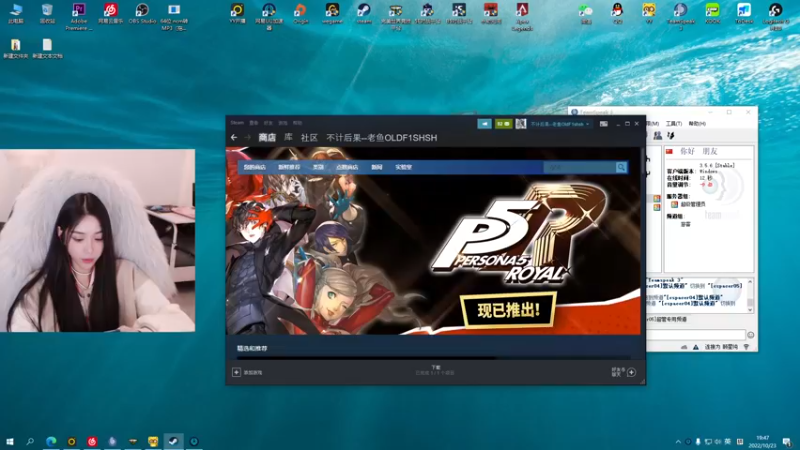Screen dimensions: 800x450
Task: Open the QQ penguin desktop shortcut
Action: (617, 14)
